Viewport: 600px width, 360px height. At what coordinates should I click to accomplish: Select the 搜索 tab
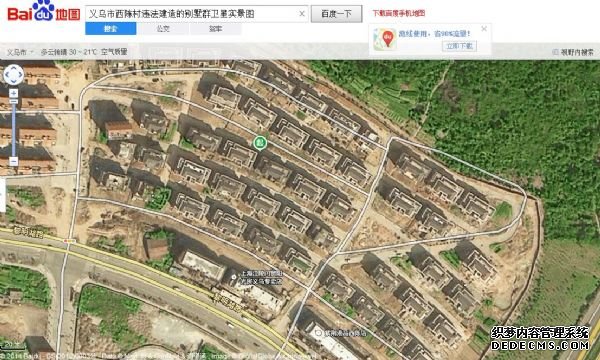(111, 29)
